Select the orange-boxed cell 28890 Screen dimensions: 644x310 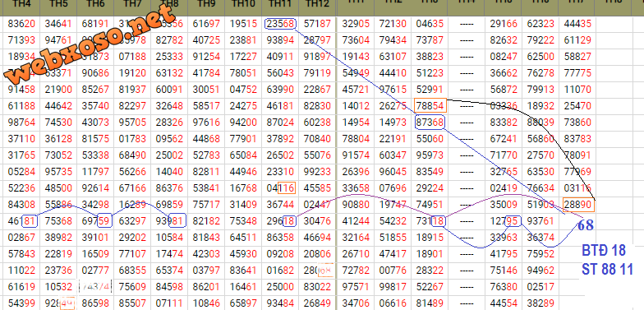(x=578, y=205)
